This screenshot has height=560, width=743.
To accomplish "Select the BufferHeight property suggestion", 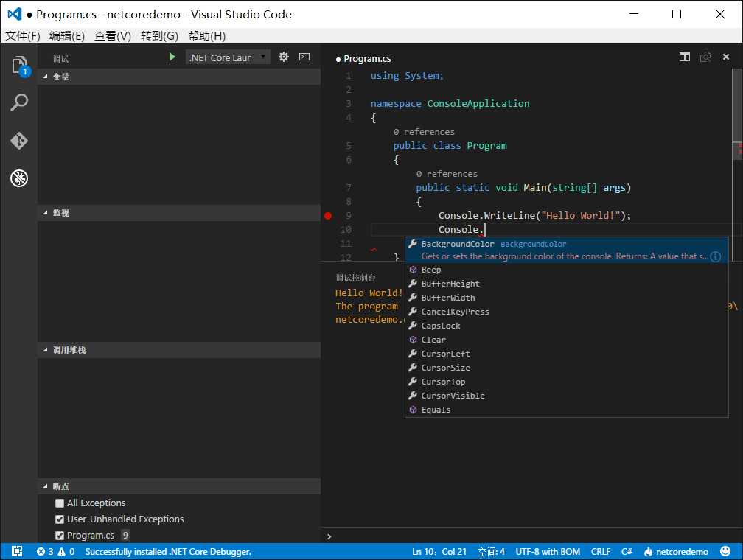I will pos(566,284).
